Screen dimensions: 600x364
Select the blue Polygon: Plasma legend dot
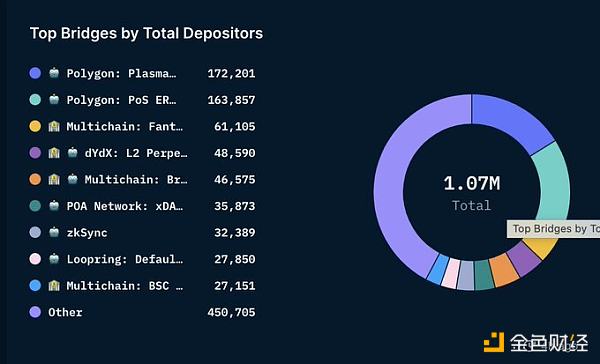[x=35, y=73]
